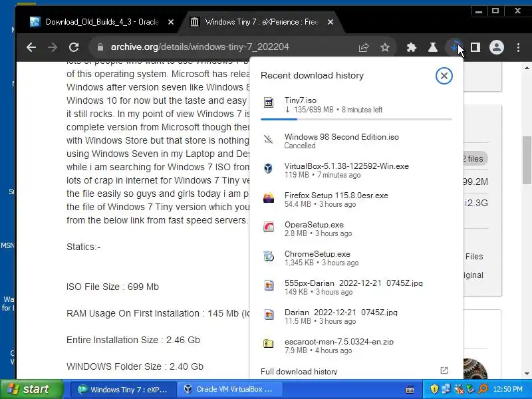Screen dimensions: 532x399
Task: Click the Firefox Setup file icon
Action: [x=269, y=198]
